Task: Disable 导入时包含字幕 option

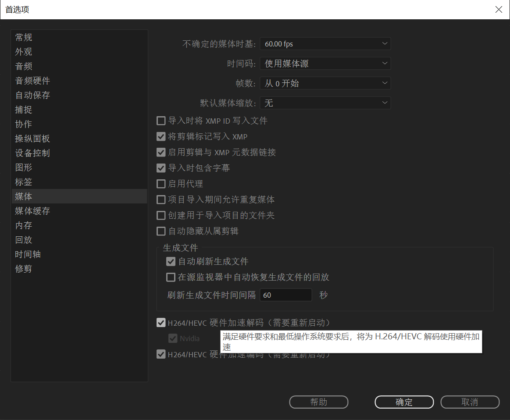Action: (x=161, y=168)
